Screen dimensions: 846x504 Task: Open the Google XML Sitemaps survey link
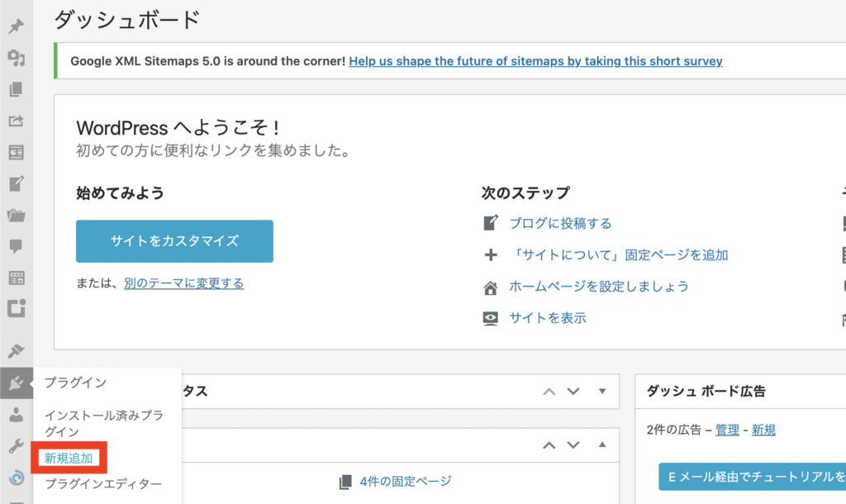(x=535, y=61)
